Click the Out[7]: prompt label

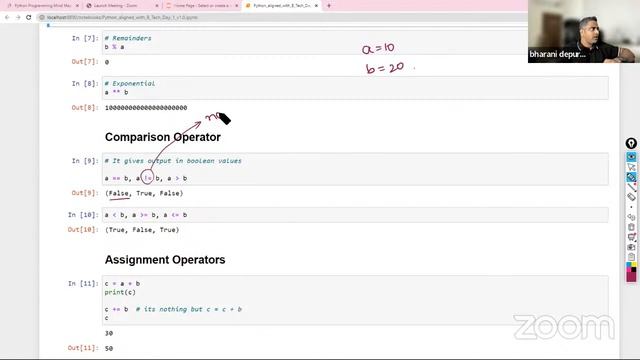pyautogui.click(x=85, y=62)
